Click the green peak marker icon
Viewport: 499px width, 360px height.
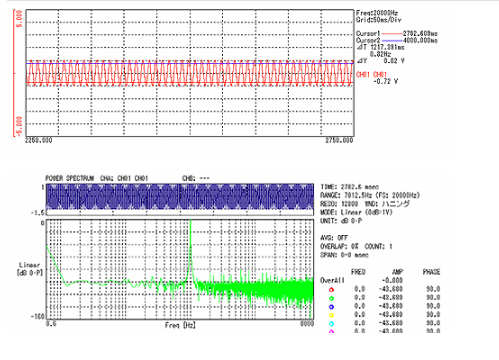point(331,298)
